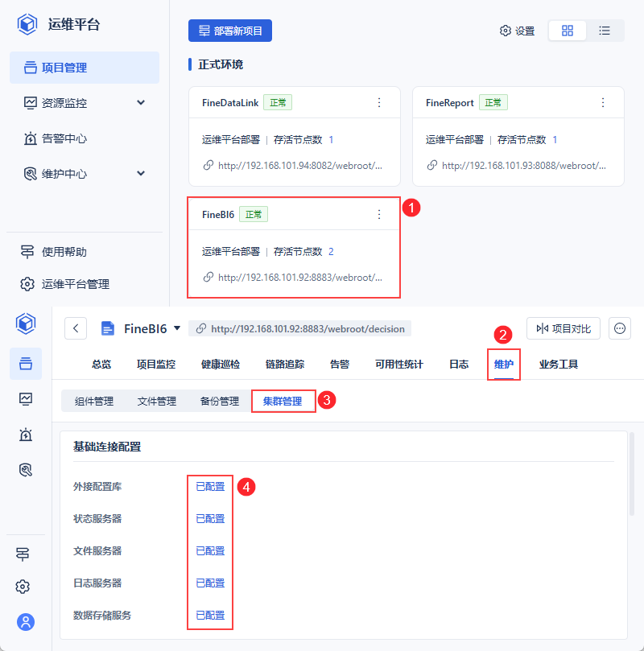Click the link icon on FineDataLink card
Image resolution: width=644 pixels, height=651 pixels.
(x=208, y=165)
